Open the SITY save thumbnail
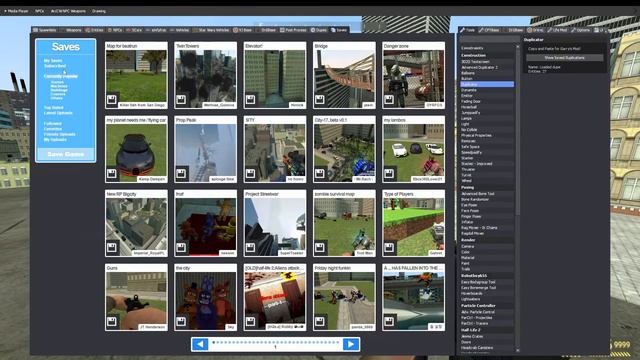The height and width of the screenshot is (360, 640). click(275, 153)
